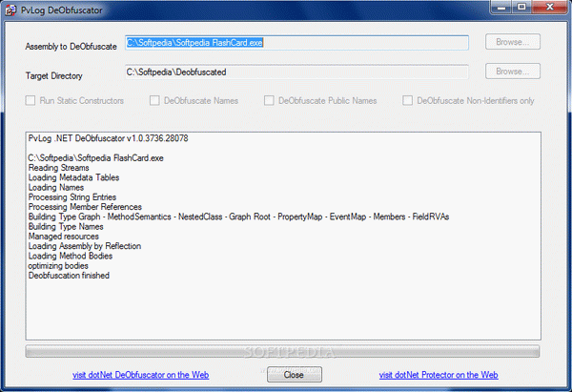Select the 'Processing Member References' log line
This screenshot has width=572, height=392.
click(85, 207)
